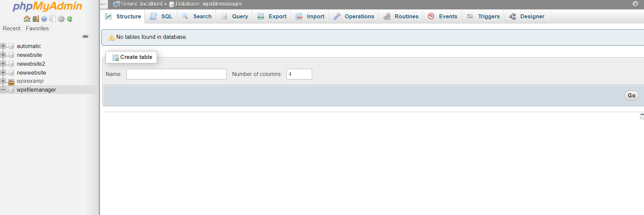Open the Import tab

[310, 16]
